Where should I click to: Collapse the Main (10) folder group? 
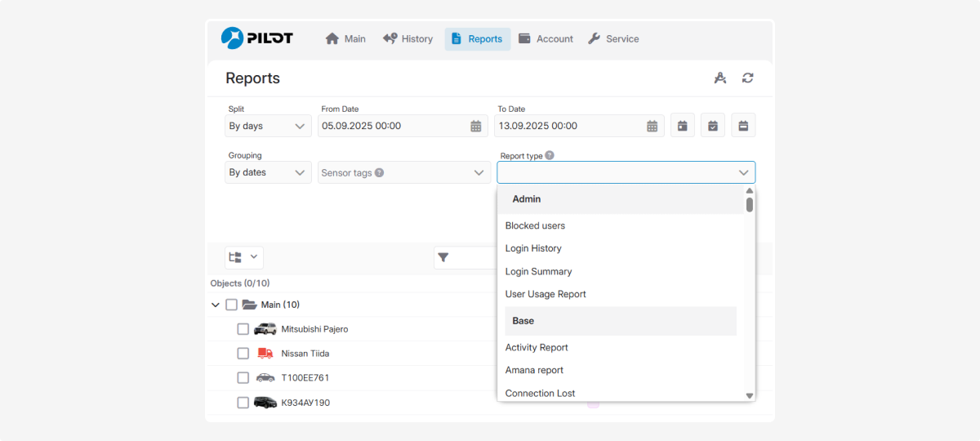[216, 305]
